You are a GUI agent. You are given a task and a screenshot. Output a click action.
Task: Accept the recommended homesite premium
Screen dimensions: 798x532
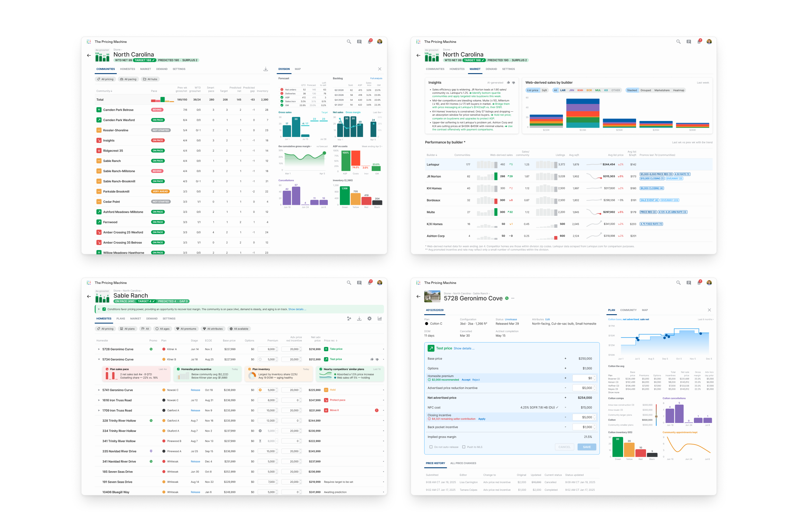pyautogui.click(x=466, y=380)
